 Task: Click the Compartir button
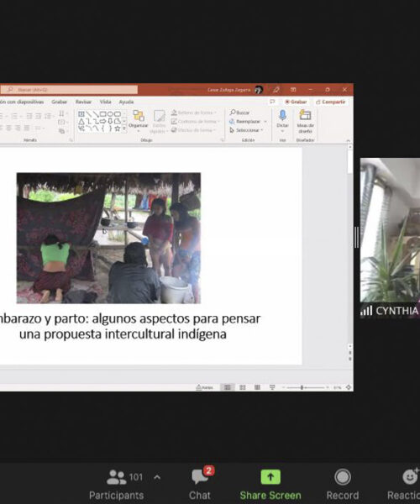330,102
